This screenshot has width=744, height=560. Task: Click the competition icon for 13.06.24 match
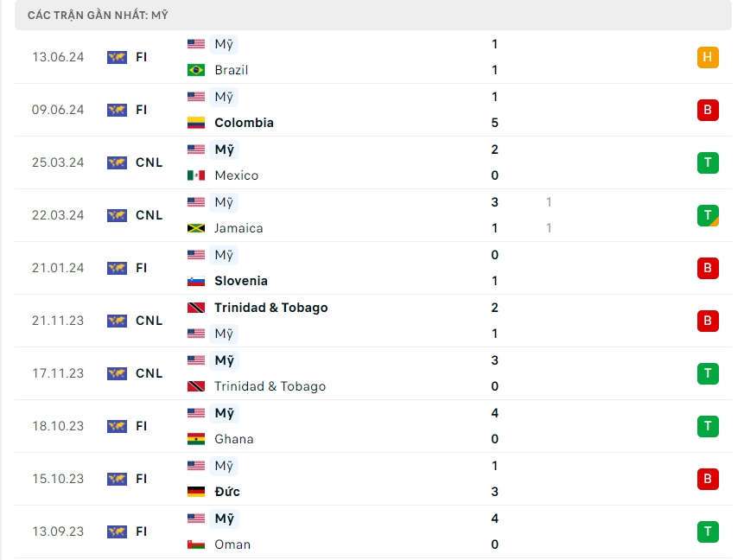117,57
